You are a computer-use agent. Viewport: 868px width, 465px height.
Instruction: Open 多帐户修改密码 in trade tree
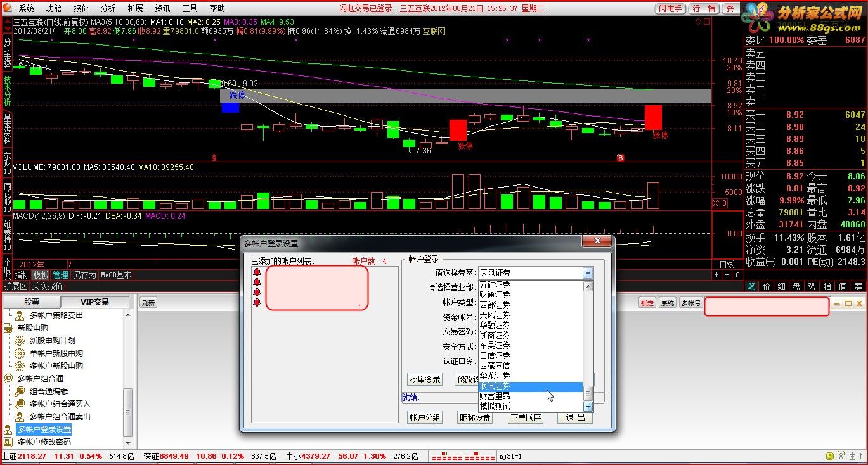[x=44, y=442]
